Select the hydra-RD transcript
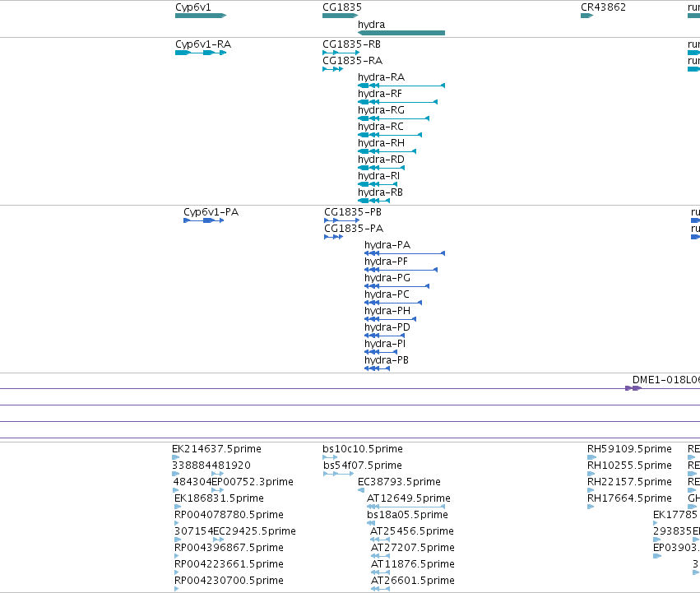Viewport: 700px width, 593px height. [381, 168]
